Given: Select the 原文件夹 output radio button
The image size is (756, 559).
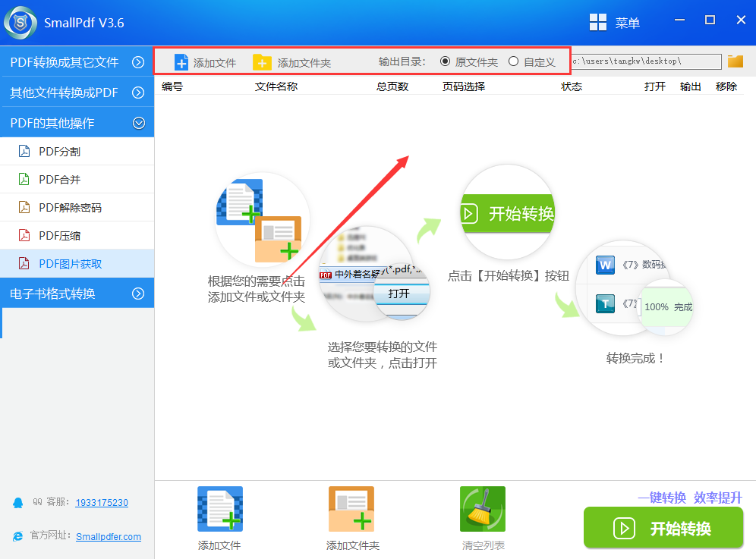Looking at the screenshot, I should [445, 61].
